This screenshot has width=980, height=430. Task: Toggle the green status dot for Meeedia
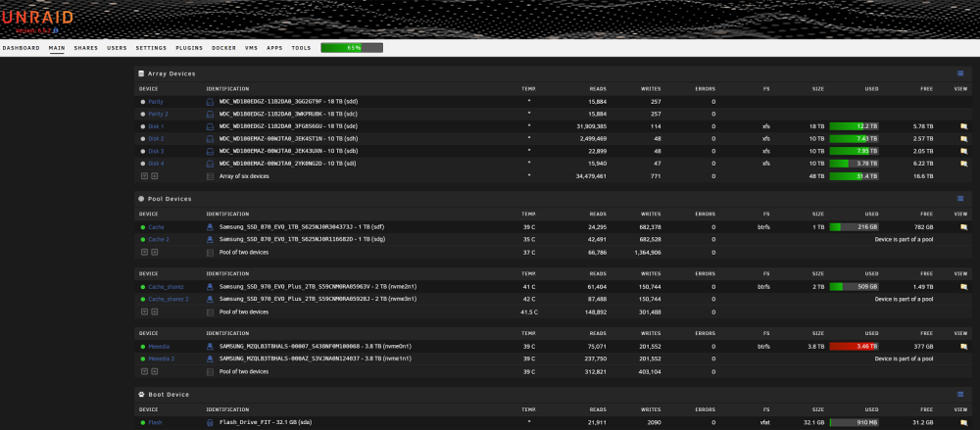(x=142, y=346)
